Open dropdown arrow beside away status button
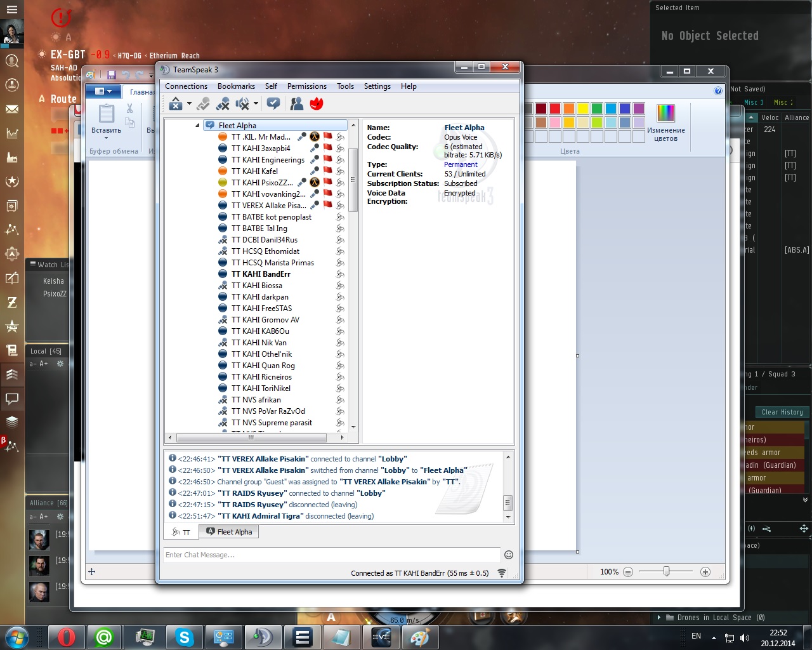812x650 pixels. click(x=189, y=104)
